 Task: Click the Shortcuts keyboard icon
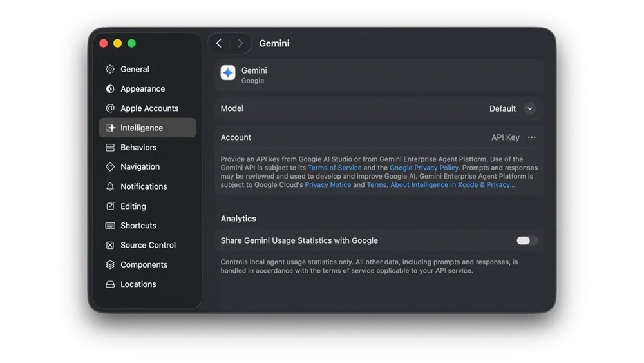coord(110,226)
